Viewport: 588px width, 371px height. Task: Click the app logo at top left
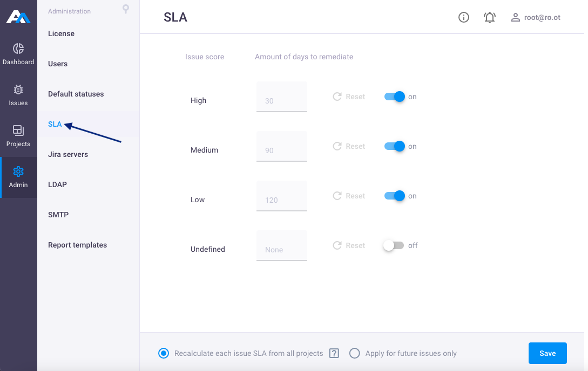point(18,17)
